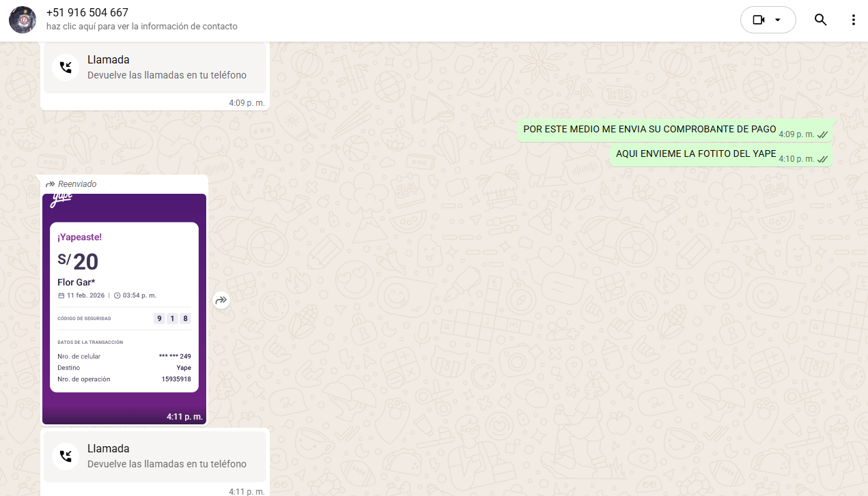Click the Reenviado label above the image
This screenshot has width=868, height=496.
point(76,184)
